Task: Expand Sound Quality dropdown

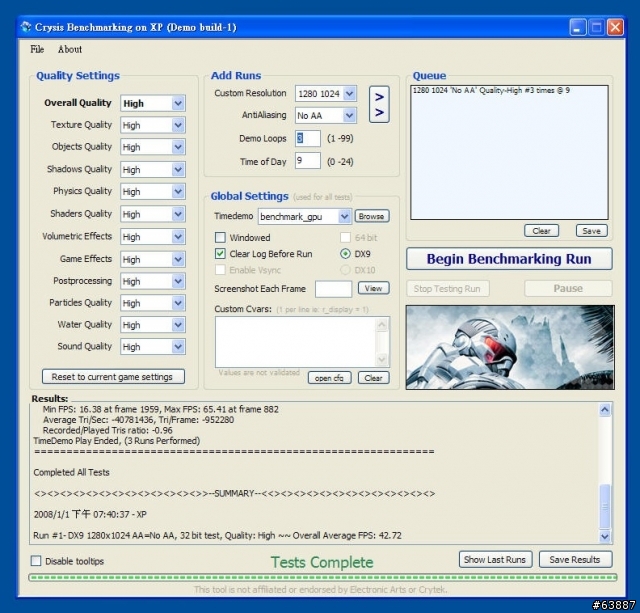Action: click(178, 347)
